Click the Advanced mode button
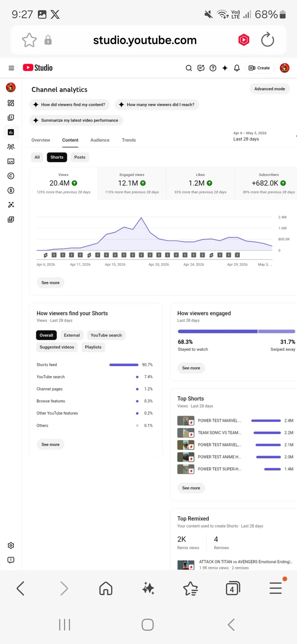The image size is (297, 644). [270, 89]
